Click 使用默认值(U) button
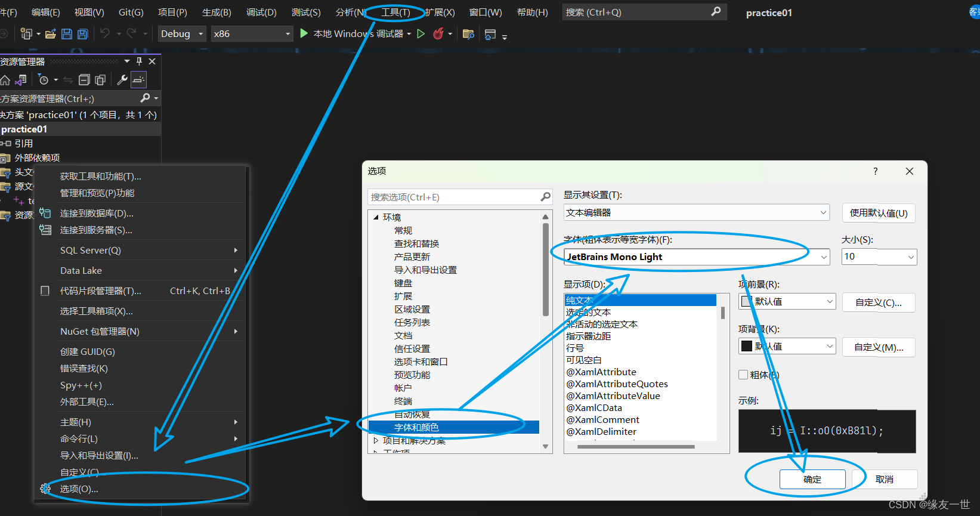 [x=879, y=213]
